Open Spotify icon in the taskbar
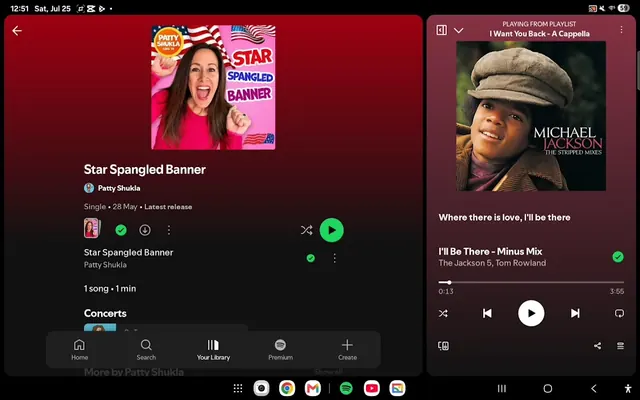The width and height of the screenshot is (640, 400). coord(346,388)
